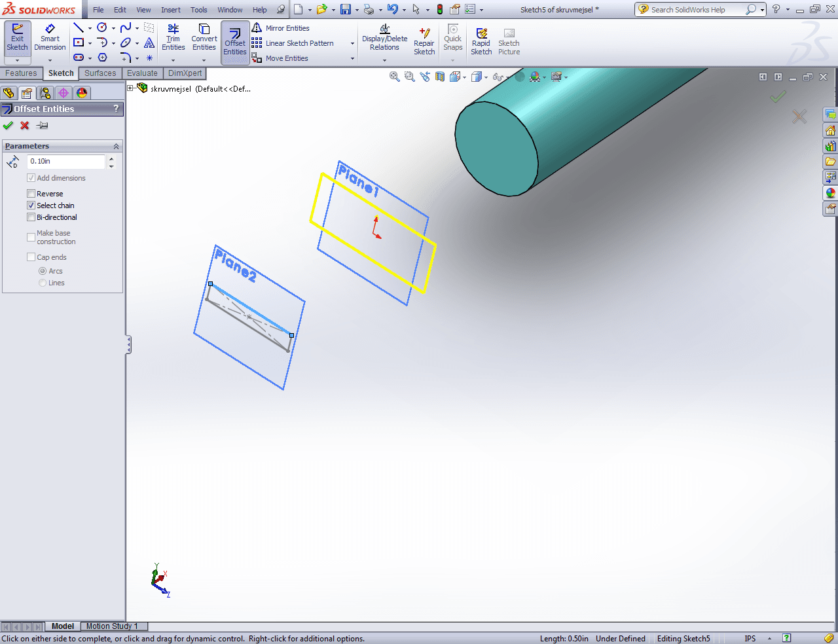The width and height of the screenshot is (838, 644).
Task: Open the Tools menu
Action: coord(199,10)
